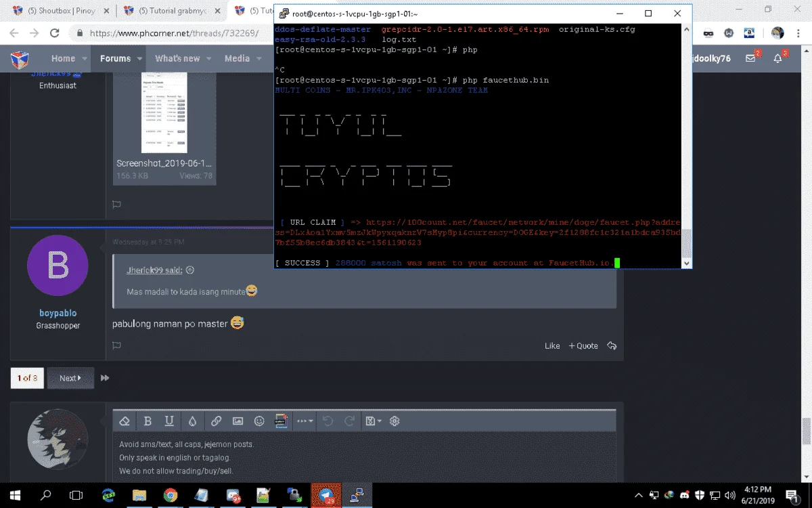Reply to boypablo's post via arrow icon
The image size is (812, 508).
(612, 345)
